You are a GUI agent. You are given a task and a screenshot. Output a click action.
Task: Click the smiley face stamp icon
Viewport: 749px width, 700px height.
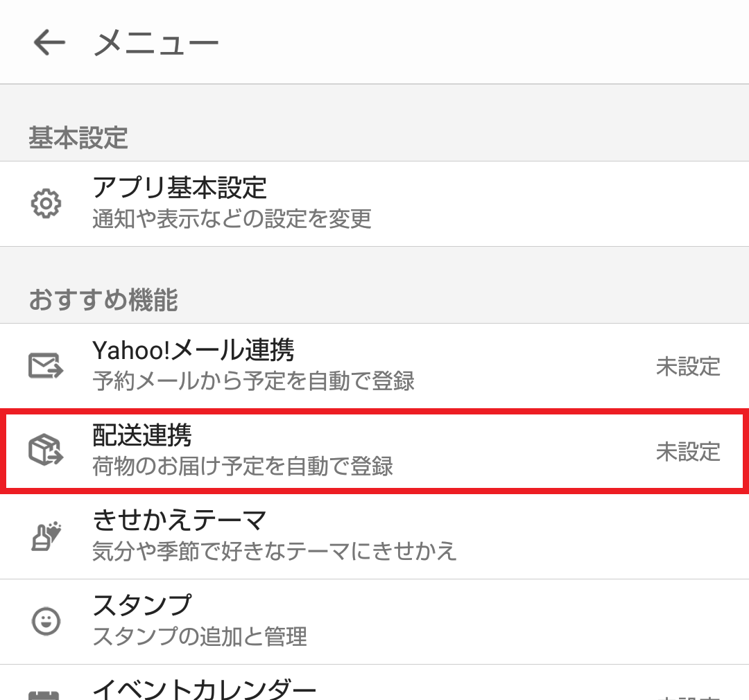(x=46, y=621)
